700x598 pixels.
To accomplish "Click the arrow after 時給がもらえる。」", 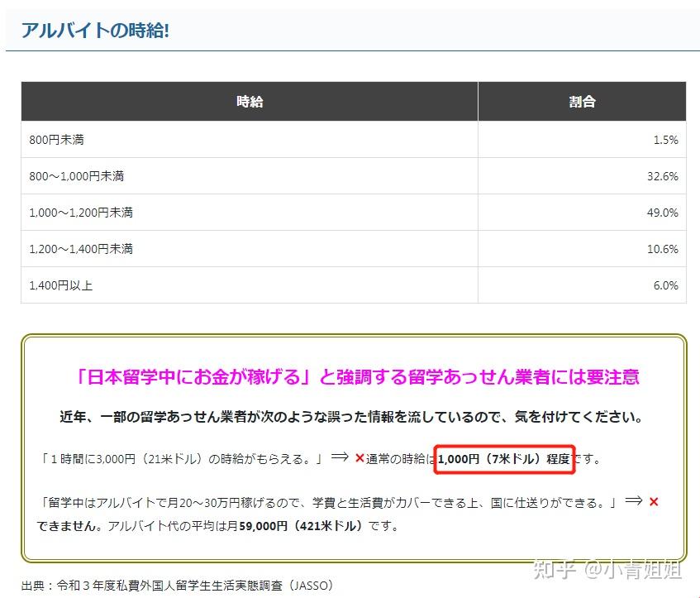I will click(340, 457).
